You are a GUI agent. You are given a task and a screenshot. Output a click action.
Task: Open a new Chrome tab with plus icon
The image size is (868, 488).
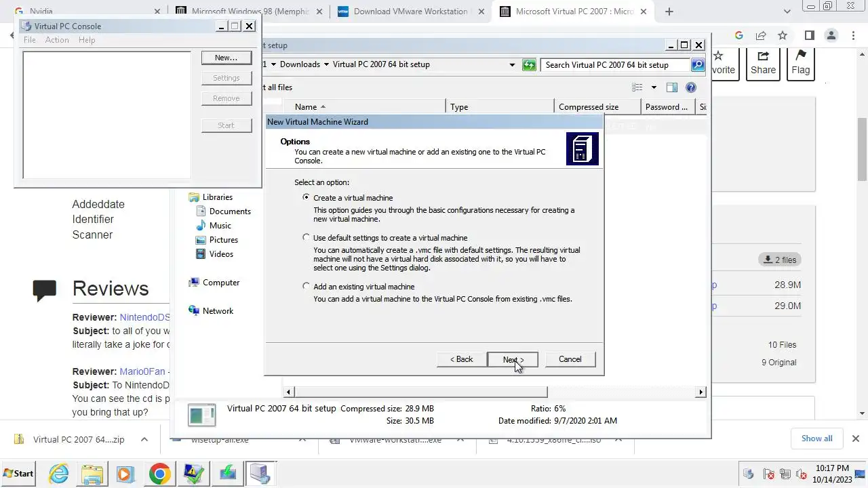(x=669, y=12)
